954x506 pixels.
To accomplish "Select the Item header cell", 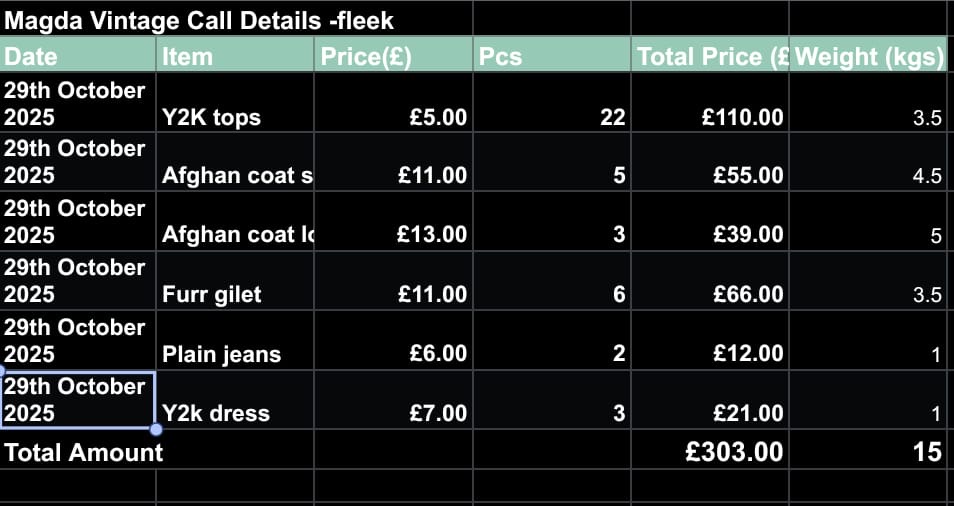I will pos(235,56).
